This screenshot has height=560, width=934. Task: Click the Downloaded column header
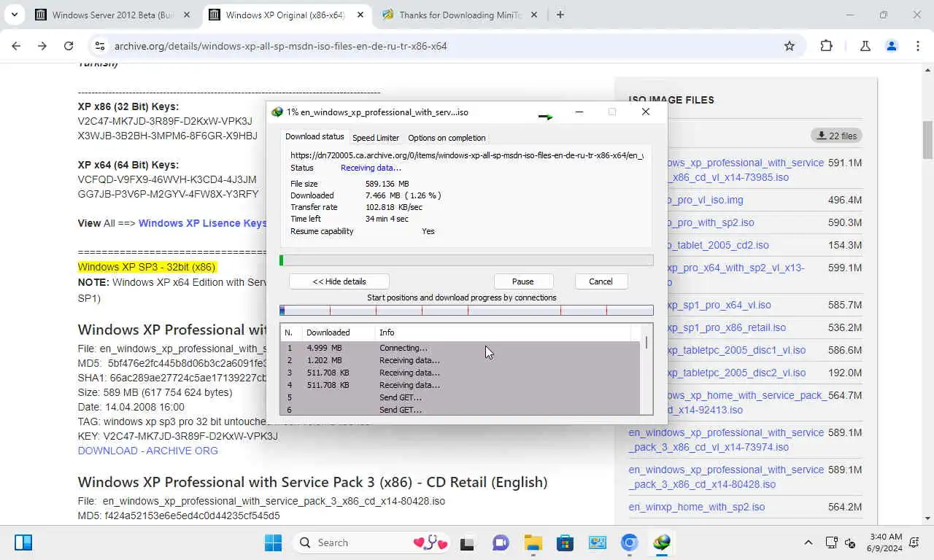(338, 332)
